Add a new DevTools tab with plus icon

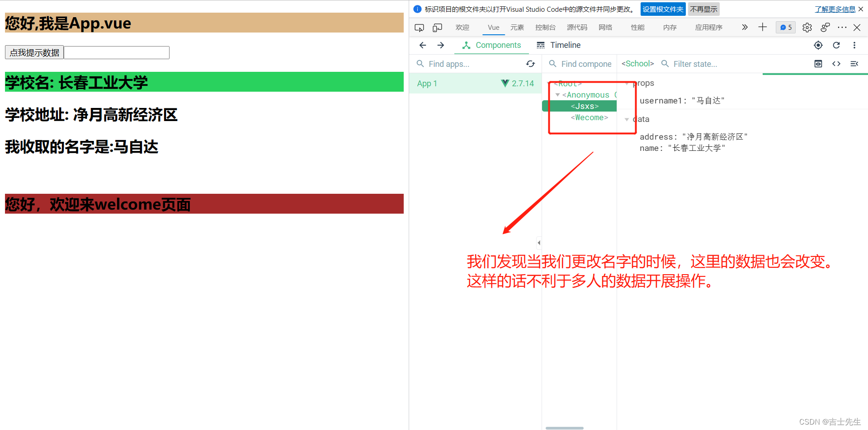click(763, 27)
